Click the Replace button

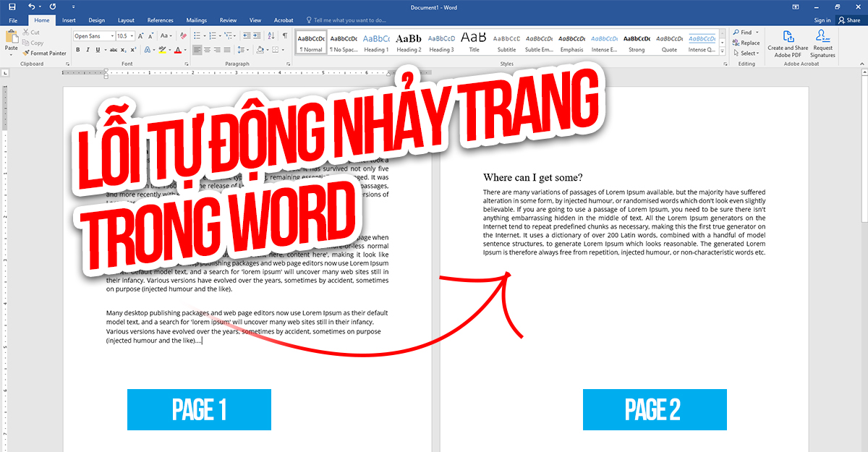747,43
